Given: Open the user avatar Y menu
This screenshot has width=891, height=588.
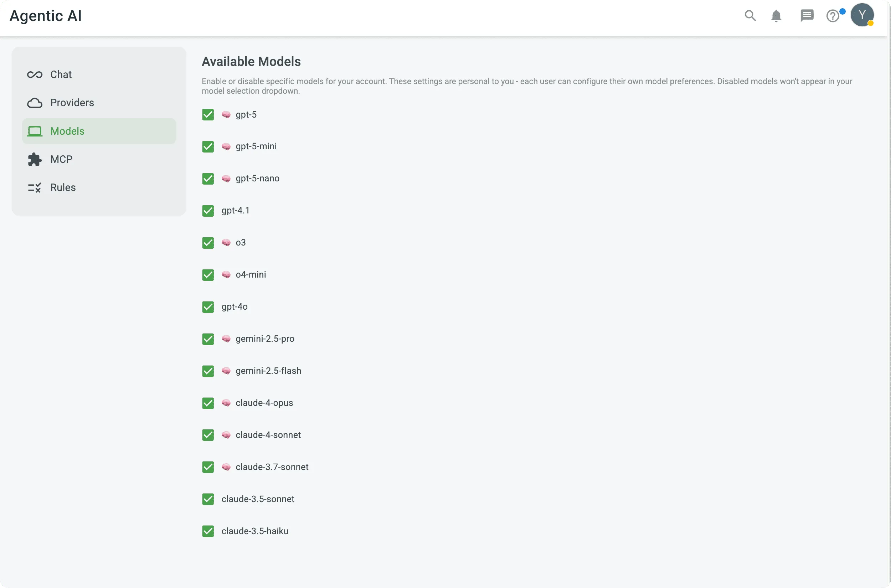Looking at the screenshot, I should tap(862, 15).
